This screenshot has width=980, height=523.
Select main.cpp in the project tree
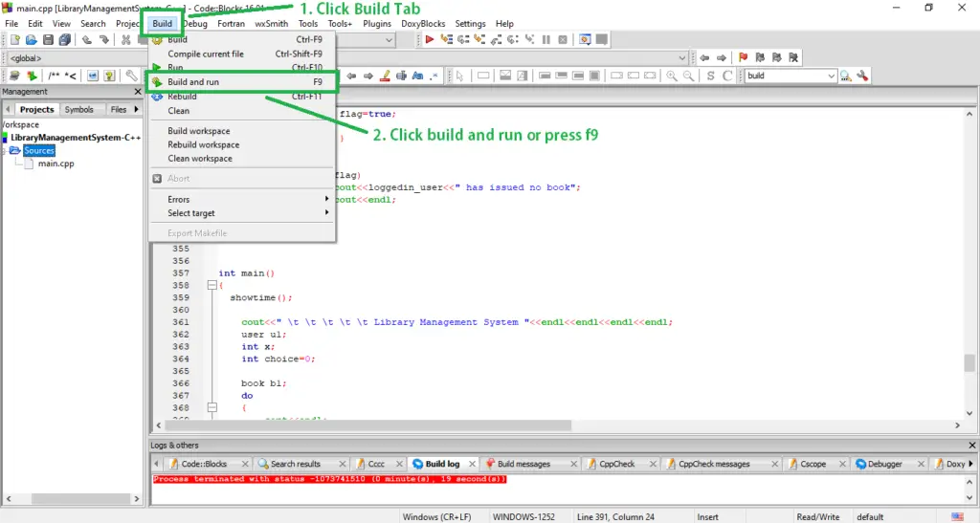click(x=56, y=163)
